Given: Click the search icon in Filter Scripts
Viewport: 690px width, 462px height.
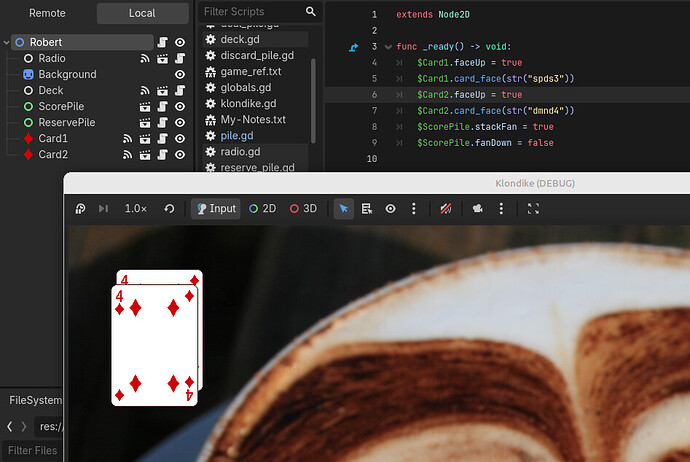Looking at the screenshot, I should (x=311, y=11).
